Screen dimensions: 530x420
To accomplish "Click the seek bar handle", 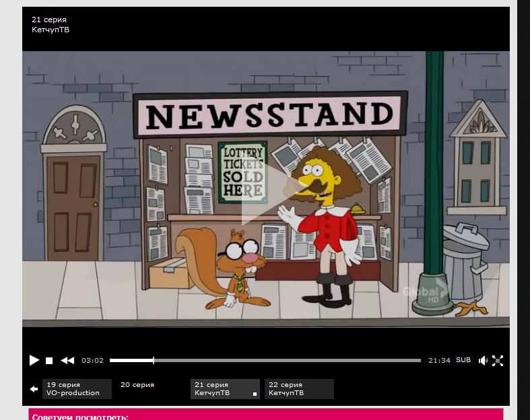I will pos(154,361).
